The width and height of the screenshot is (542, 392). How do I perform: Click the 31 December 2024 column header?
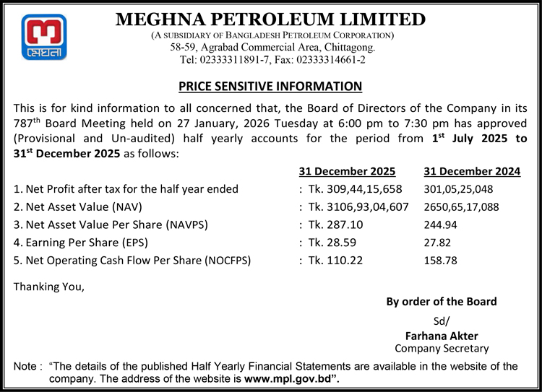[472, 172]
